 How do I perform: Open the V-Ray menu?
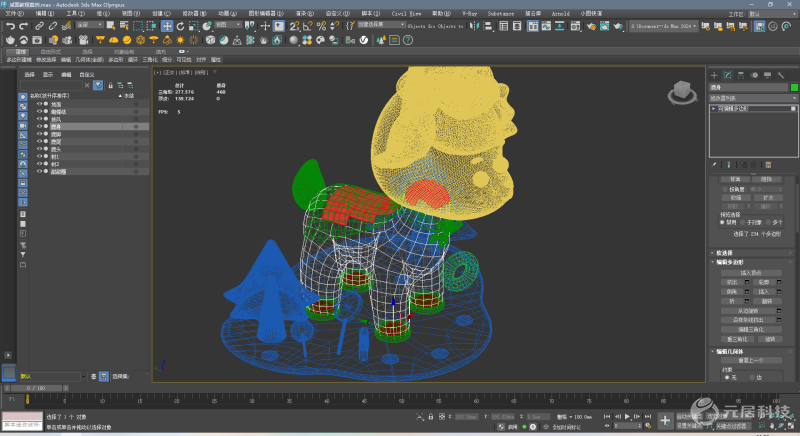pos(469,13)
